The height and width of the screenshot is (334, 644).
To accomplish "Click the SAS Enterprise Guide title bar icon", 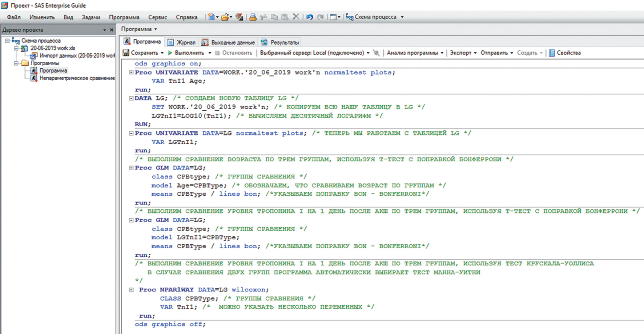I will [x=5, y=5].
